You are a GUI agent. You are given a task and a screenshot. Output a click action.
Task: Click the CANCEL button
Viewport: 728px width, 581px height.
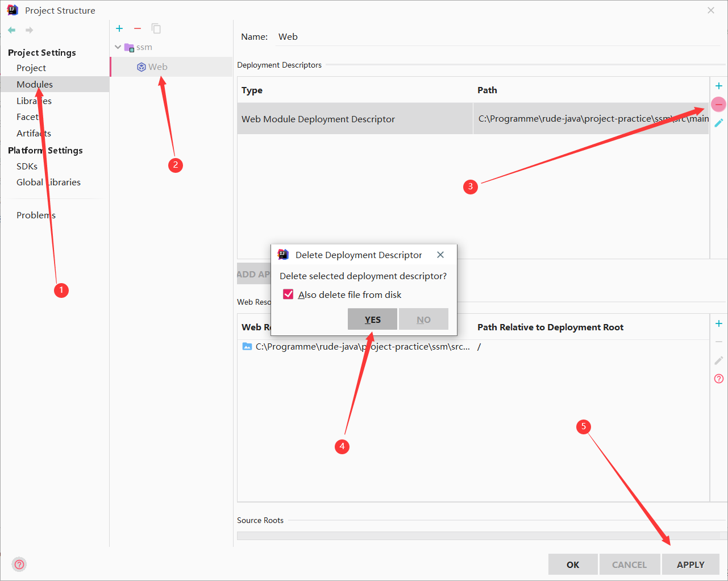click(x=629, y=565)
